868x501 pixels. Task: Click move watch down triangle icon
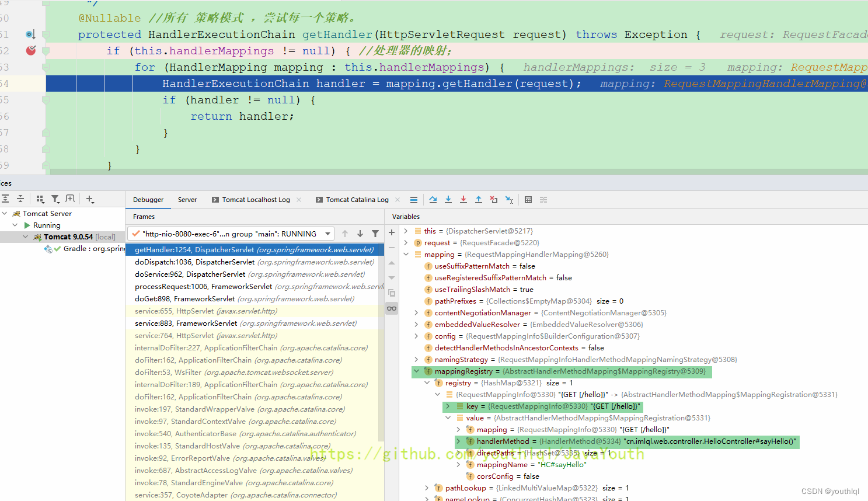point(392,278)
